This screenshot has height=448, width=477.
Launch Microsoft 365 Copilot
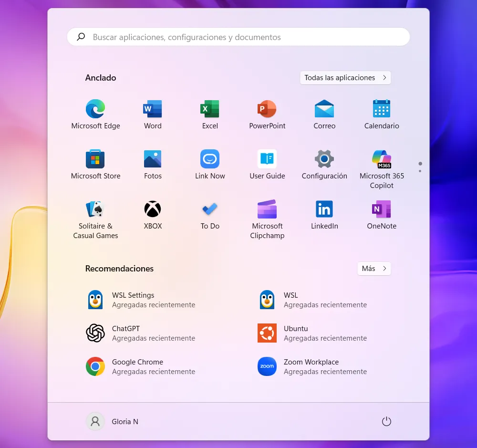(382, 169)
